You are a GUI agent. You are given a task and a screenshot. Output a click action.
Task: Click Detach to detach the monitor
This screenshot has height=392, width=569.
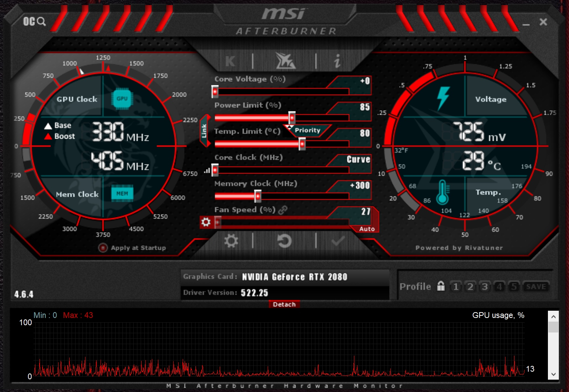[284, 304]
